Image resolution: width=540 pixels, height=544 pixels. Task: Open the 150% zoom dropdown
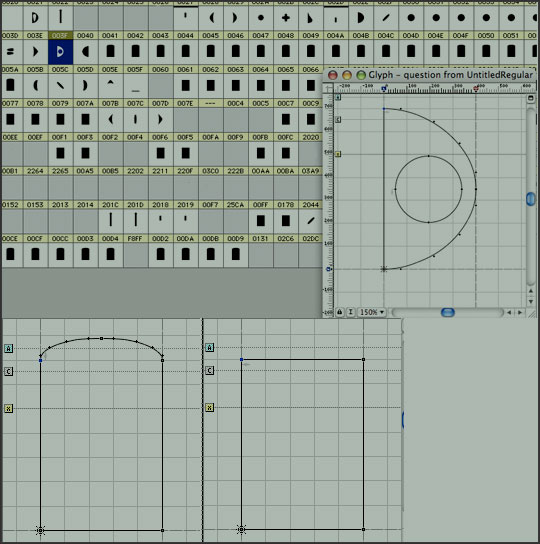point(372,312)
